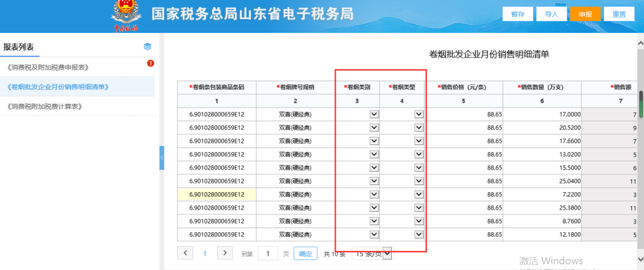Screen dimensions: 644x270
Task: Click the 销售数量 (万支) column header
Action: [x=542, y=87]
